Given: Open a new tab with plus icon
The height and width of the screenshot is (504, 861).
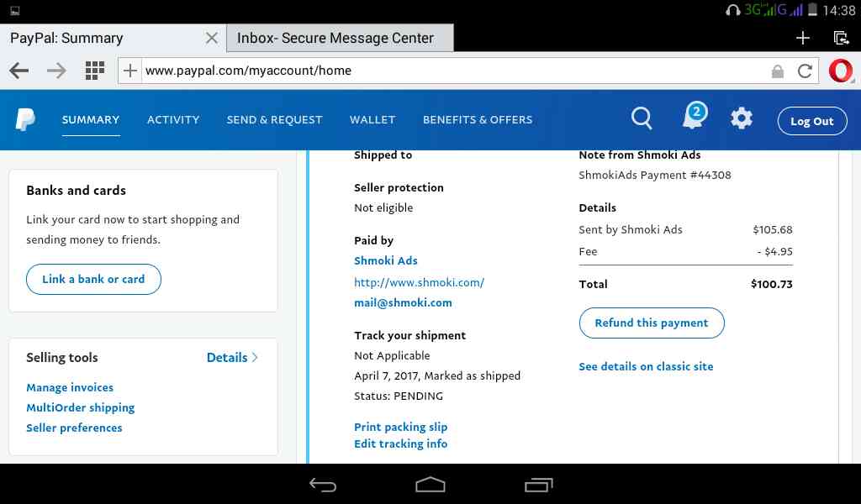Looking at the screenshot, I should tap(803, 38).
